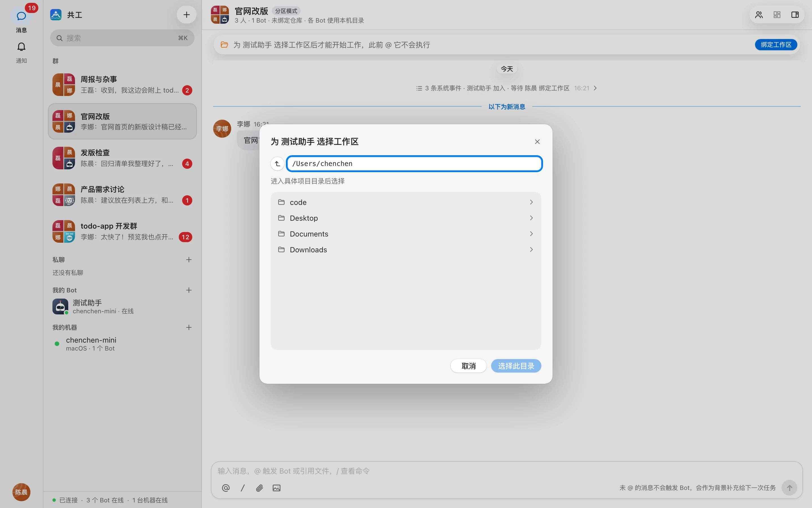The height and width of the screenshot is (508, 812).
Task: Click the image upload icon in composer
Action: (x=277, y=488)
